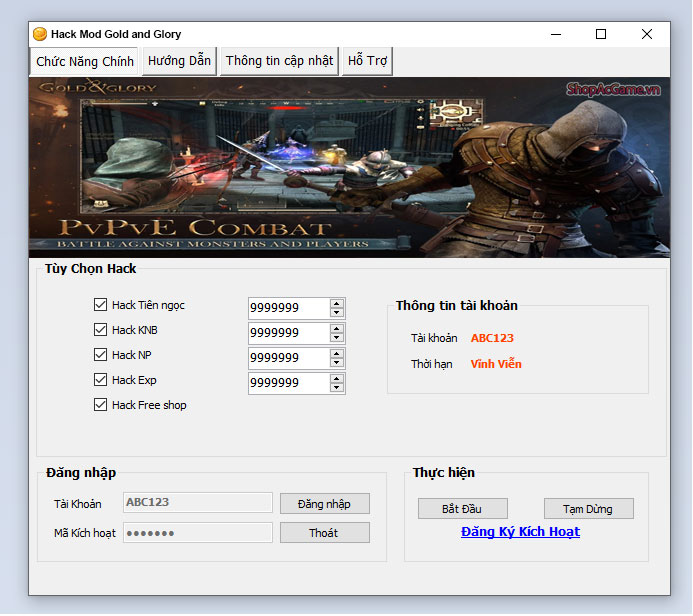
Task: Open the Hướng Dẫn tab
Action: click(179, 61)
